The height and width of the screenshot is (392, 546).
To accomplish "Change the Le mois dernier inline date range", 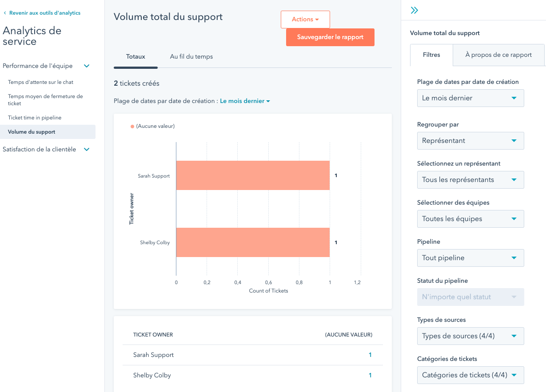I will coord(245,101).
